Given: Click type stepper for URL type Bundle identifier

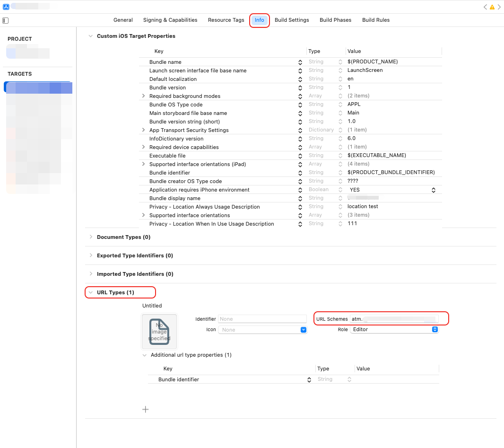Looking at the screenshot, I should tap(349, 379).
